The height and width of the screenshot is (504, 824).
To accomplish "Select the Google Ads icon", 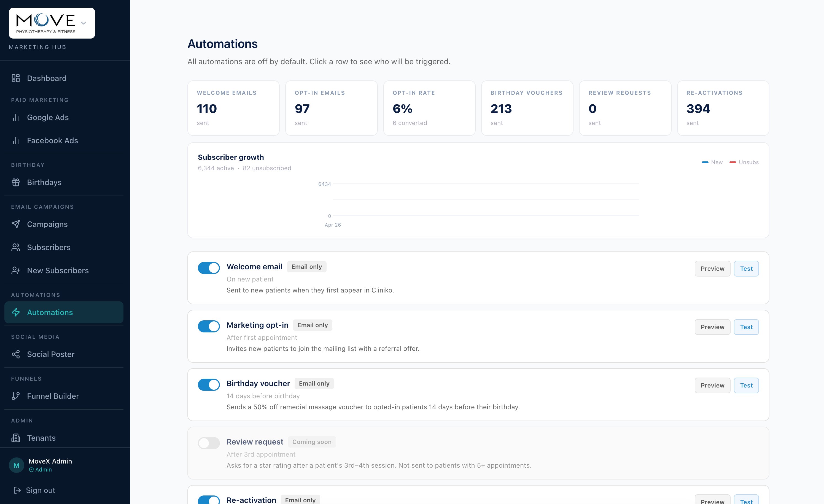I will click(16, 117).
